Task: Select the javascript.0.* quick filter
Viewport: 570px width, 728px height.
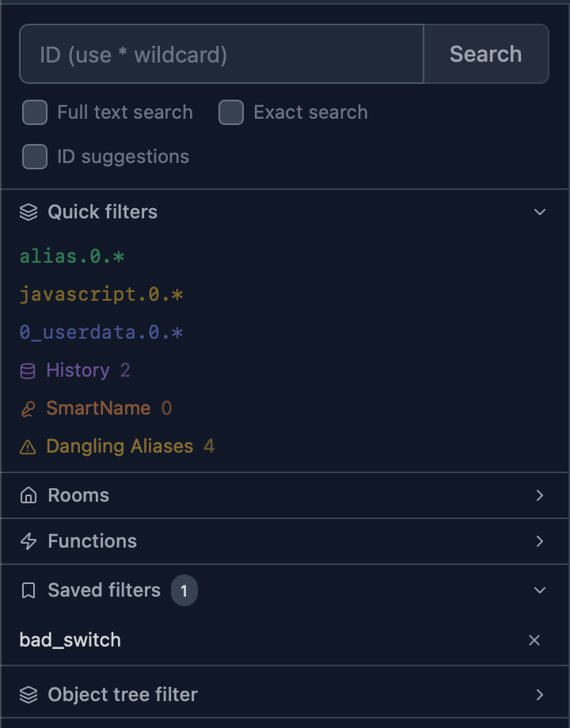Action: pyautogui.click(x=101, y=294)
